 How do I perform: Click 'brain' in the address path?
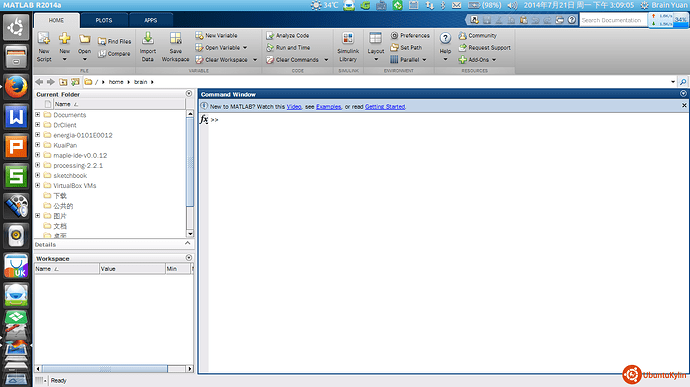(140, 82)
